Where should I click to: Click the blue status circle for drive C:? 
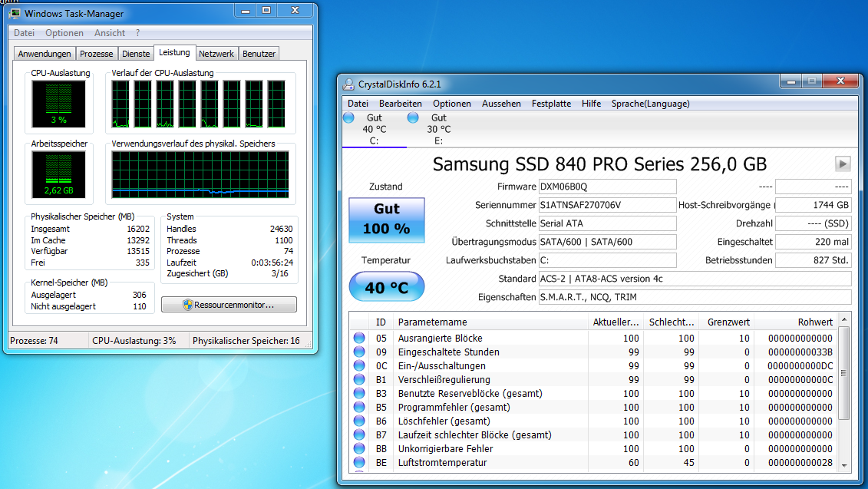click(x=348, y=117)
